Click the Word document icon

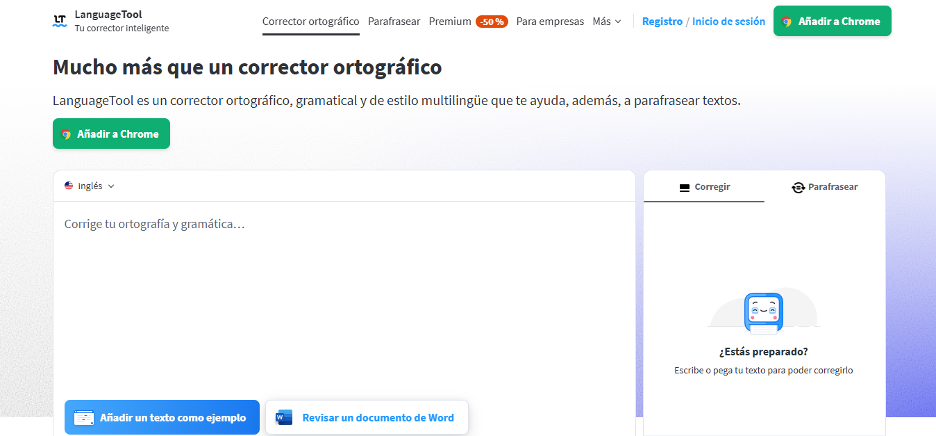tap(284, 418)
